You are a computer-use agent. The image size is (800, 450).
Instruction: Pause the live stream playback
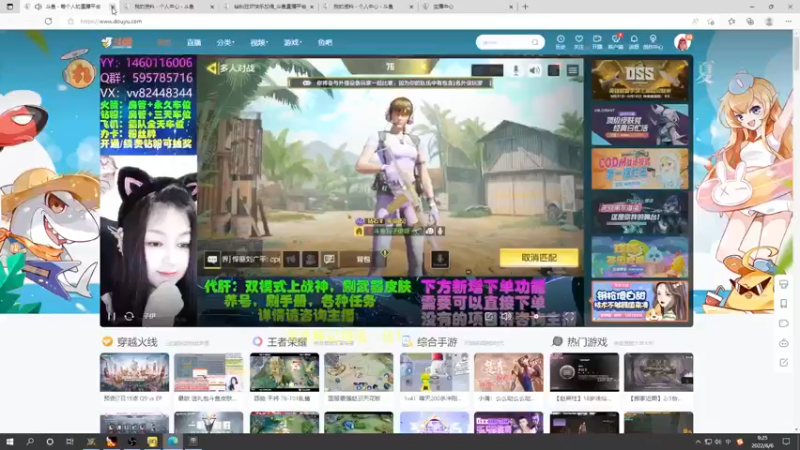(x=111, y=316)
